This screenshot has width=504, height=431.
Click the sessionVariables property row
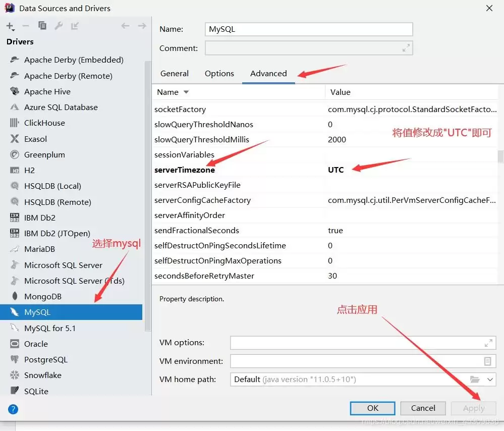pos(325,155)
